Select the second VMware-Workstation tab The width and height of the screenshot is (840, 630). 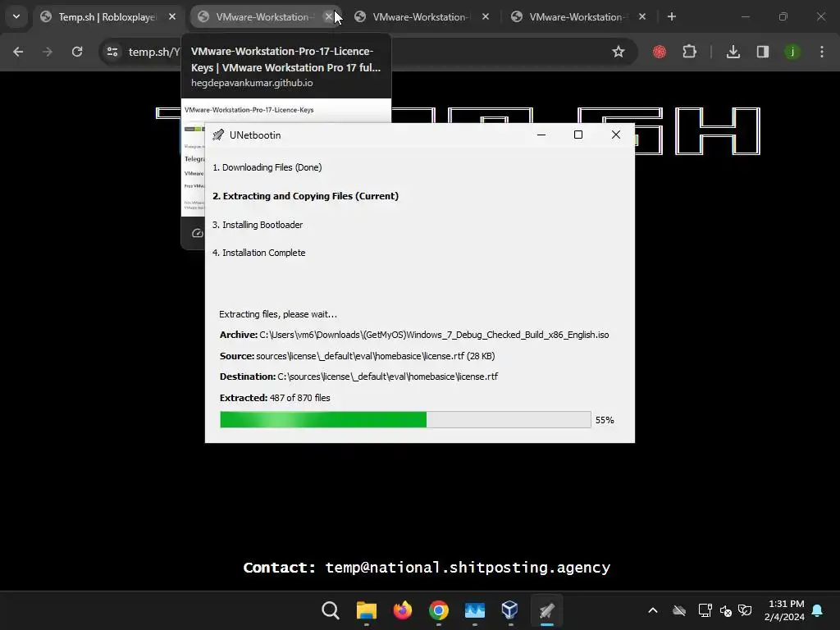tap(419, 17)
